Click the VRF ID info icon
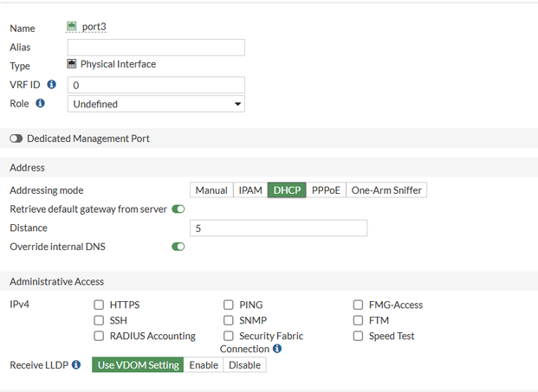538x392 pixels. point(51,85)
